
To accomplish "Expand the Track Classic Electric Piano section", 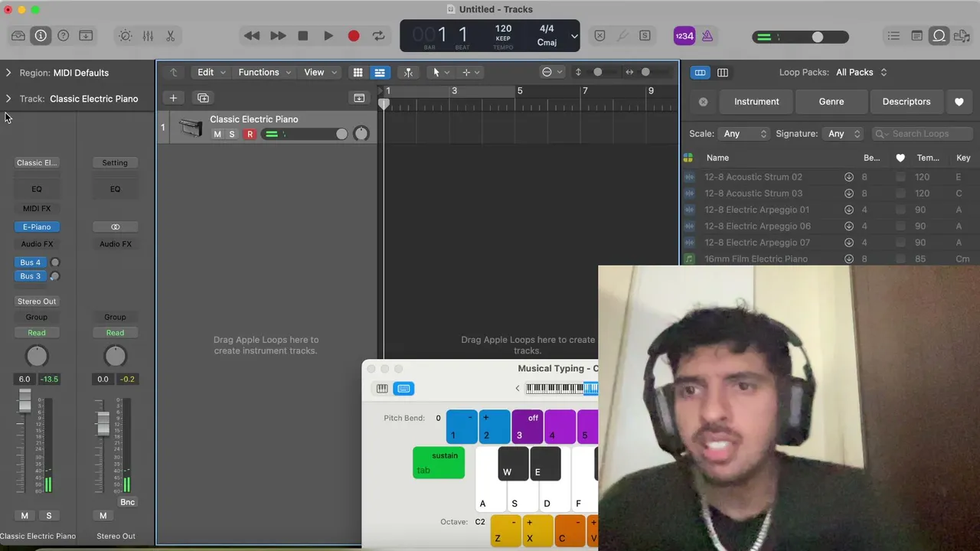I will [x=8, y=99].
